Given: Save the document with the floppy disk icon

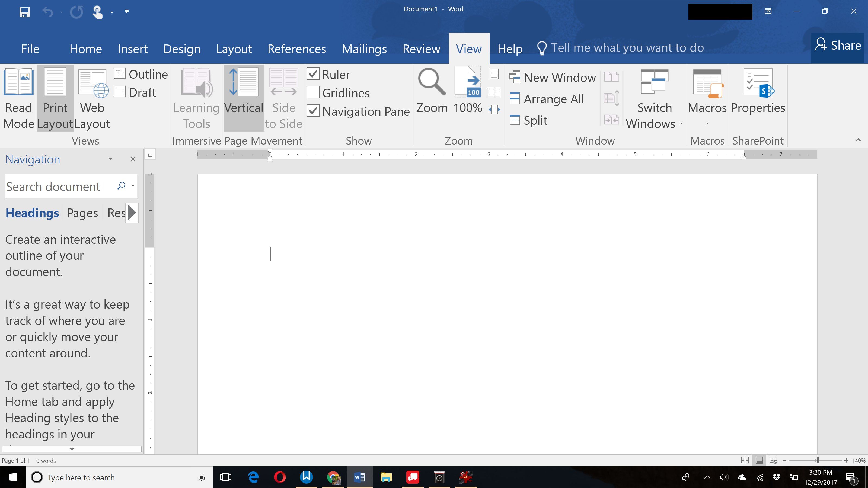Looking at the screenshot, I should (x=25, y=12).
